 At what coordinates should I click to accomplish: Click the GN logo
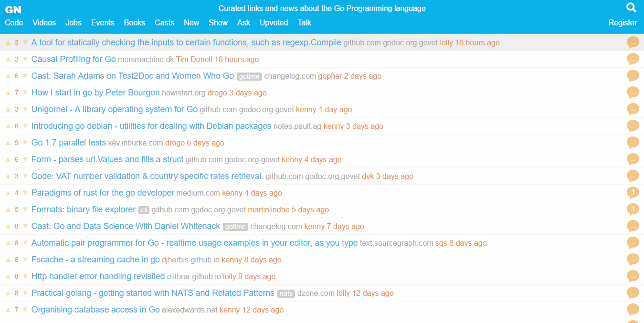click(13, 9)
